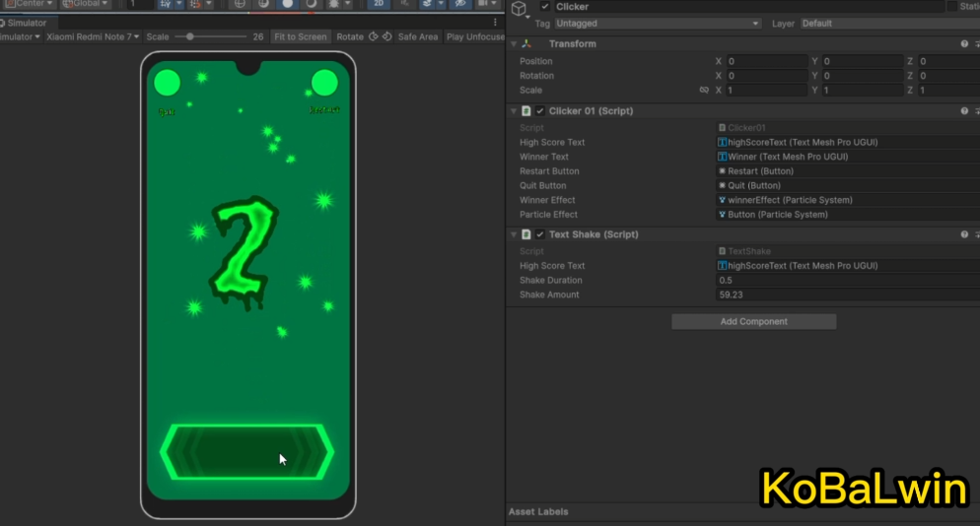
Task: Collapse the Transform component foldout
Action: click(514, 43)
